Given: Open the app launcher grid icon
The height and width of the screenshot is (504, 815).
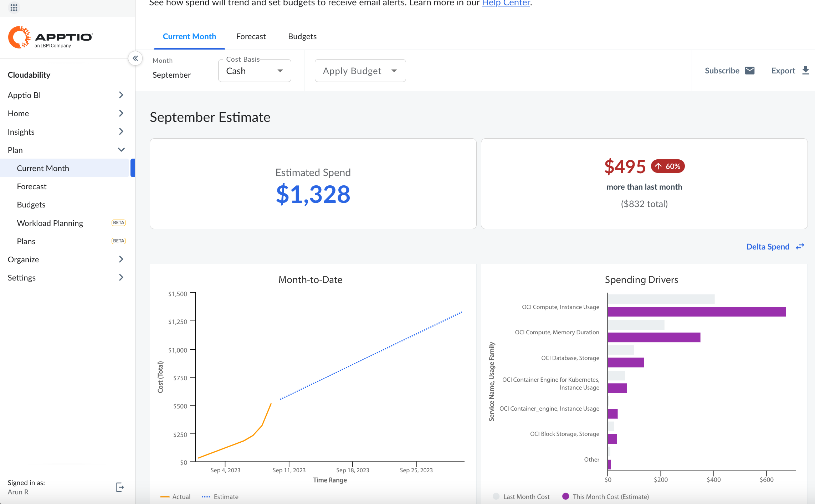Looking at the screenshot, I should [x=14, y=7].
